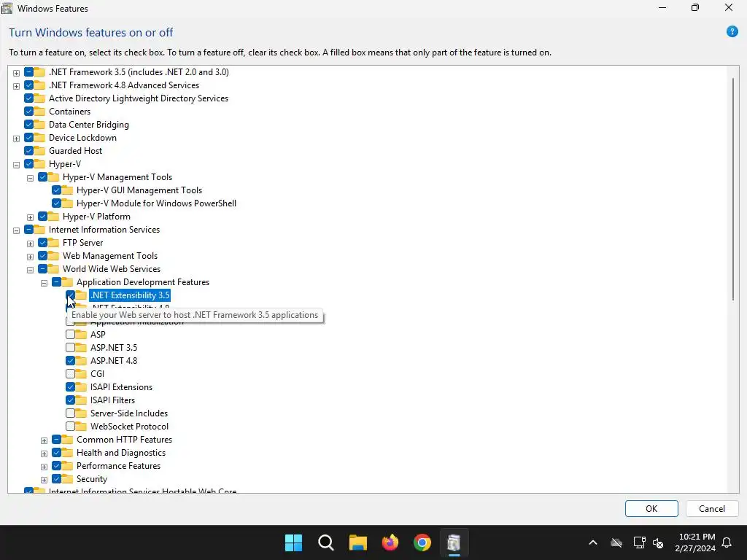The image size is (747, 560).
Task: Click folder icon beside WebSocket Protocol
Action: tap(82, 426)
